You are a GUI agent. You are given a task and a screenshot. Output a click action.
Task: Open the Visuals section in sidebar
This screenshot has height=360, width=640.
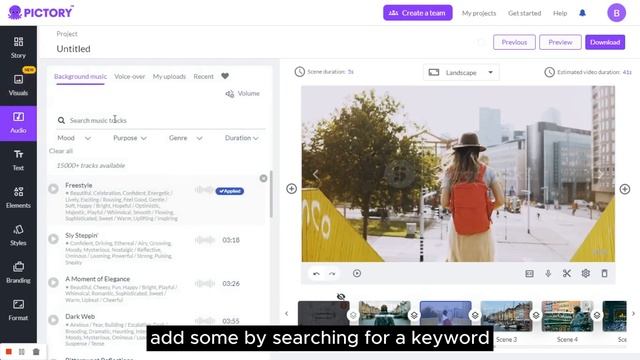pos(18,85)
